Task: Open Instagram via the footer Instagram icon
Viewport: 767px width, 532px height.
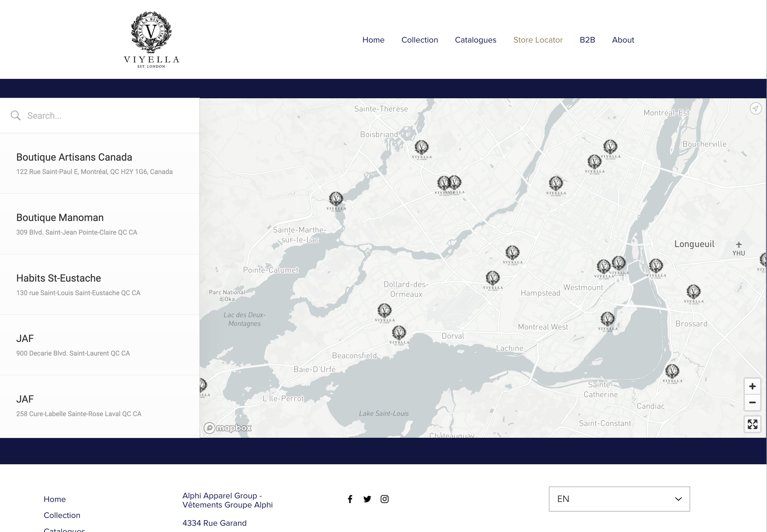Action: [x=384, y=499]
